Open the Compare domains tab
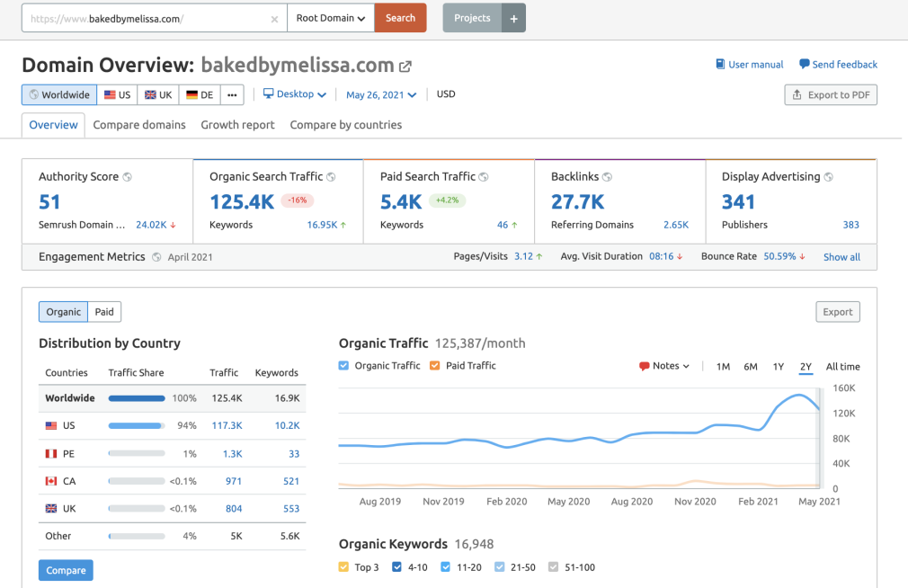The height and width of the screenshot is (588, 908). (139, 125)
